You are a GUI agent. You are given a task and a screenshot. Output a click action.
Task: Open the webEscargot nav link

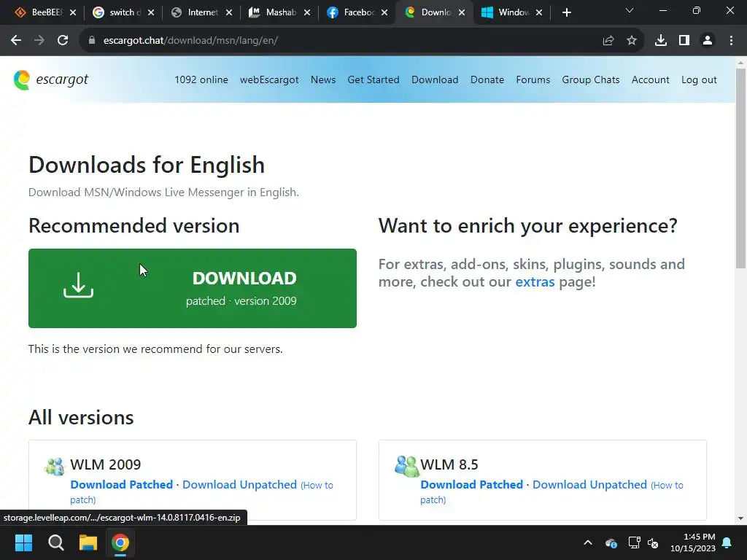[269, 80]
